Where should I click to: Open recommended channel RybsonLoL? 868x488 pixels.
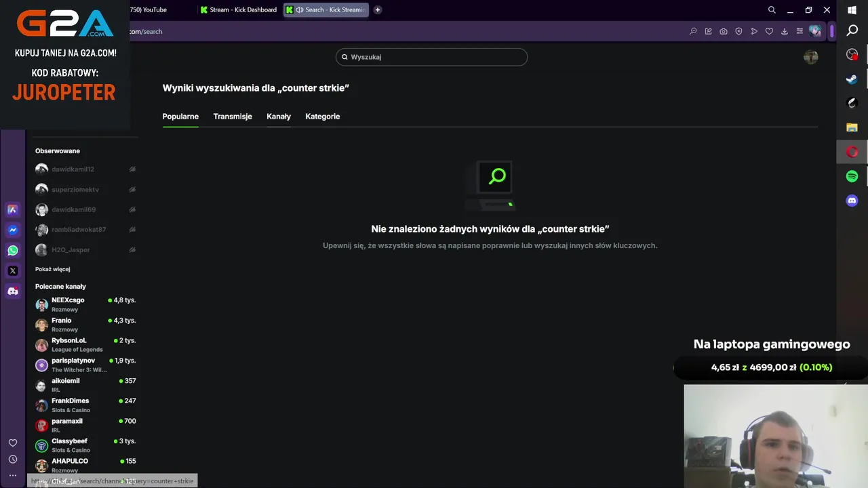click(x=85, y=345)
